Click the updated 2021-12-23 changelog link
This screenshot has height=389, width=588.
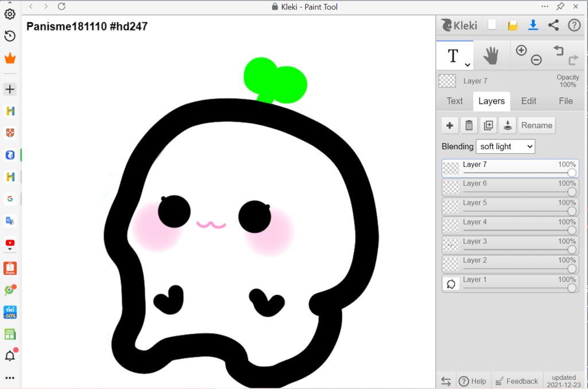click(564, 381)
